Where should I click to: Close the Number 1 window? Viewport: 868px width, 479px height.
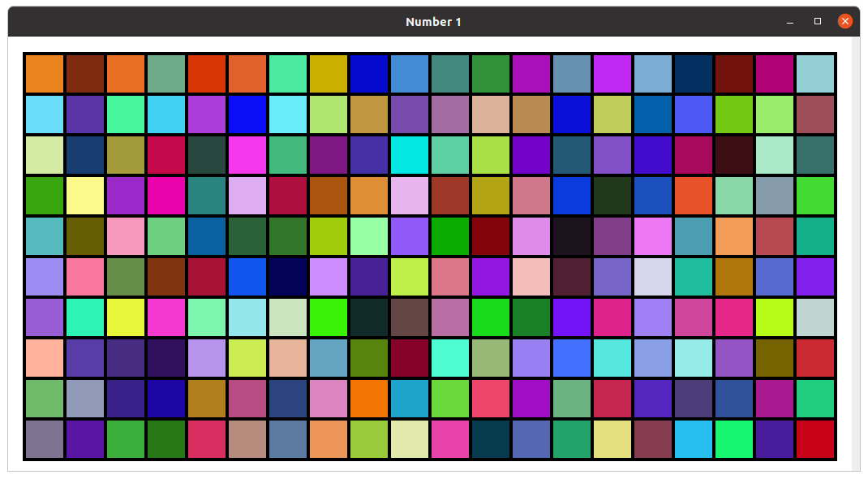click(x=844, y=22)
